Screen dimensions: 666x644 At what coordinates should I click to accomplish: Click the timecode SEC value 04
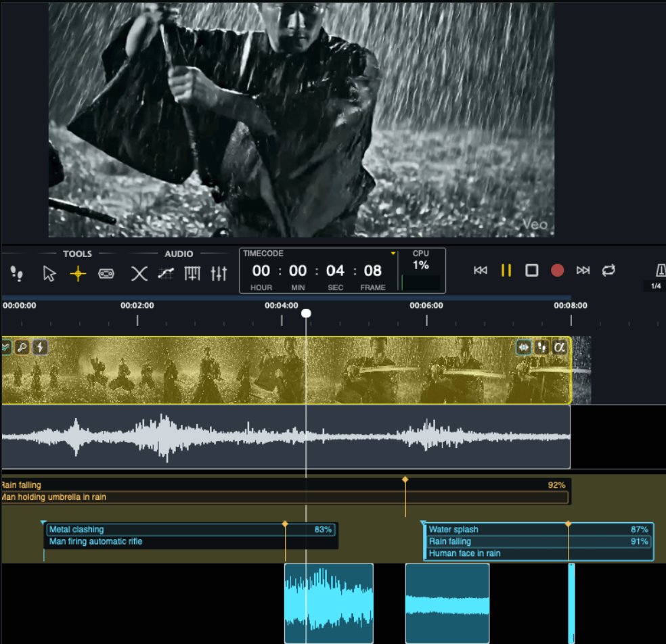(x=335, y=271)
